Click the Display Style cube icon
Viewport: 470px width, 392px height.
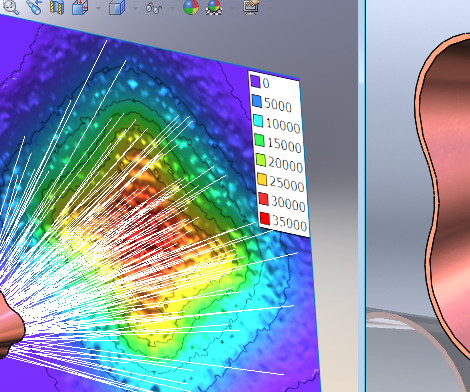coord(117,7)
